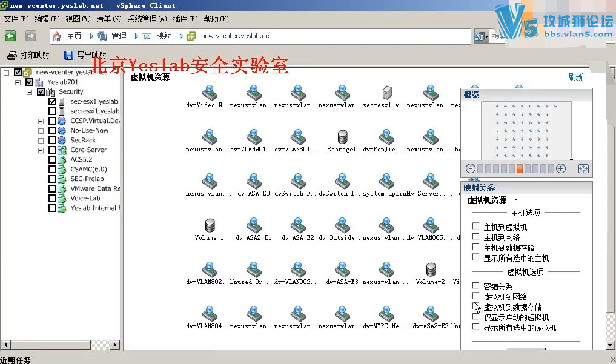Select the system-uplink network node

click(386, 181)
